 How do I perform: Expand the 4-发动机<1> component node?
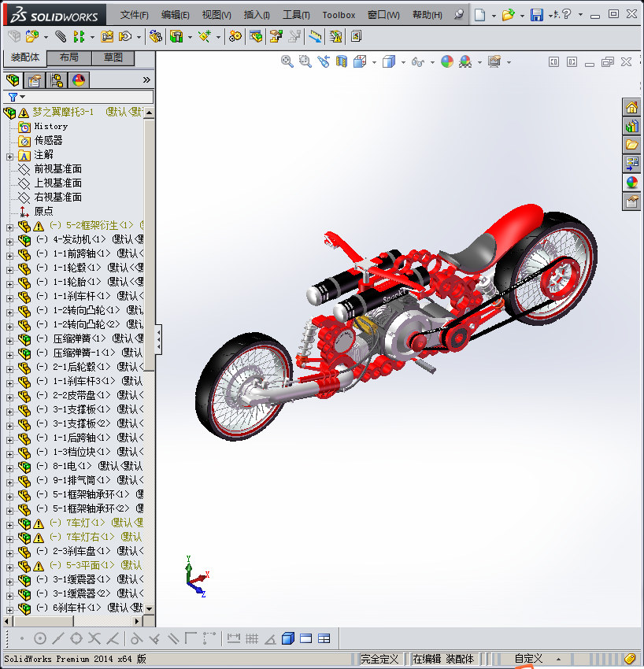click(9, 242)
